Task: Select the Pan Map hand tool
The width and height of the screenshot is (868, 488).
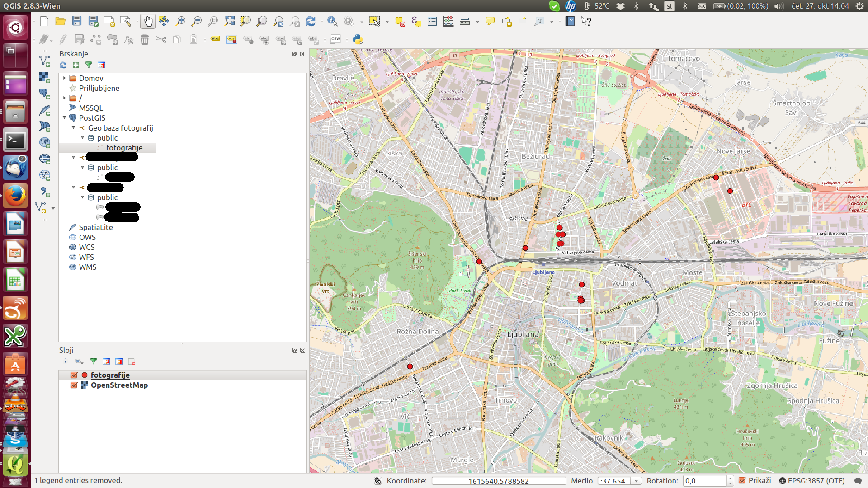Action: [x=148, y=21]
